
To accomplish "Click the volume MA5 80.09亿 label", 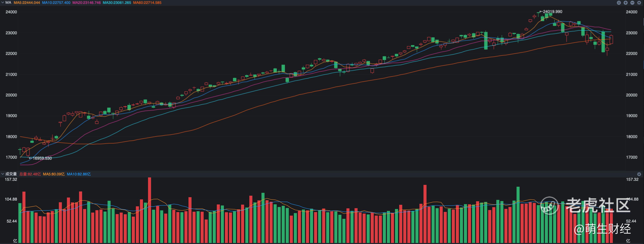I will [x=53, y=174].
